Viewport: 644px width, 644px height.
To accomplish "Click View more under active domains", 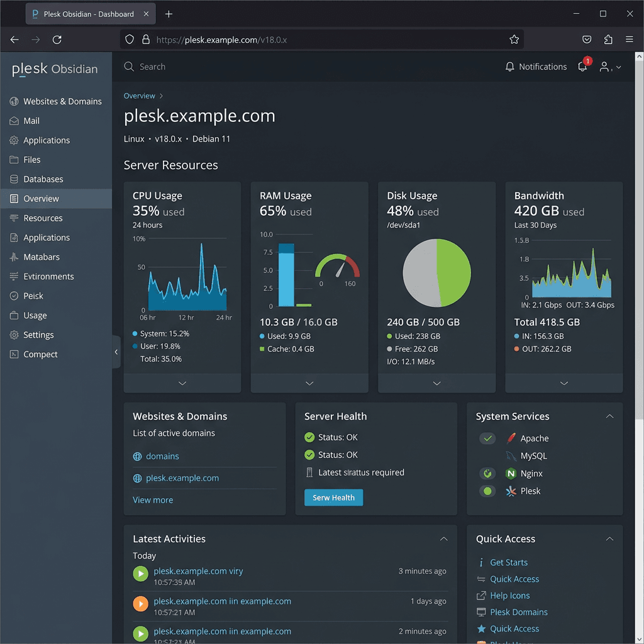I will [153, 500].
